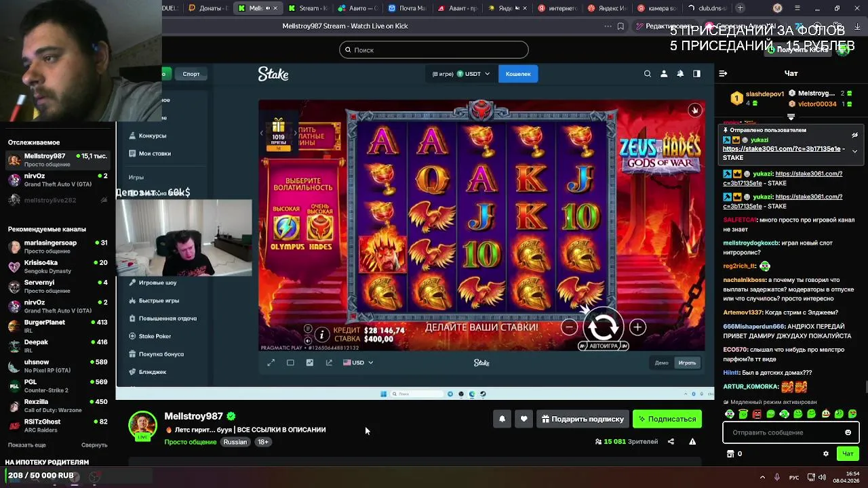Follow the channel with the heart button
The width and height of the screenshot is (868, 488).
(x=524, y=419)
